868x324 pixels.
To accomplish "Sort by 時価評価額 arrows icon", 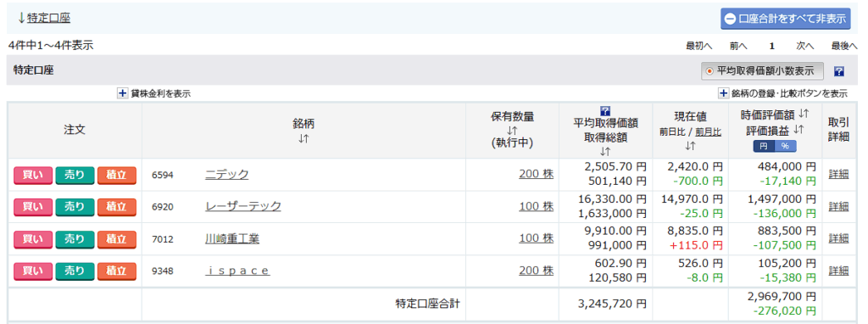I will coord(804,115).
